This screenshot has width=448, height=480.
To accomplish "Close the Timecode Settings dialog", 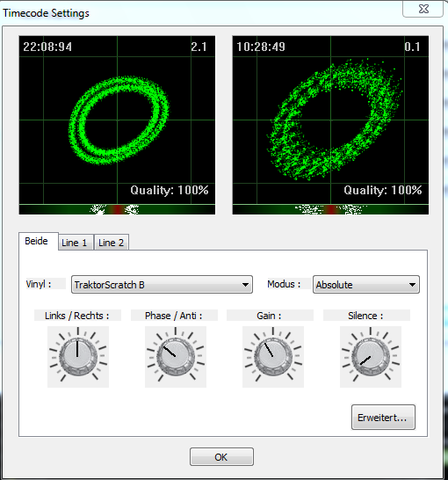I will [x=423, y=9].
